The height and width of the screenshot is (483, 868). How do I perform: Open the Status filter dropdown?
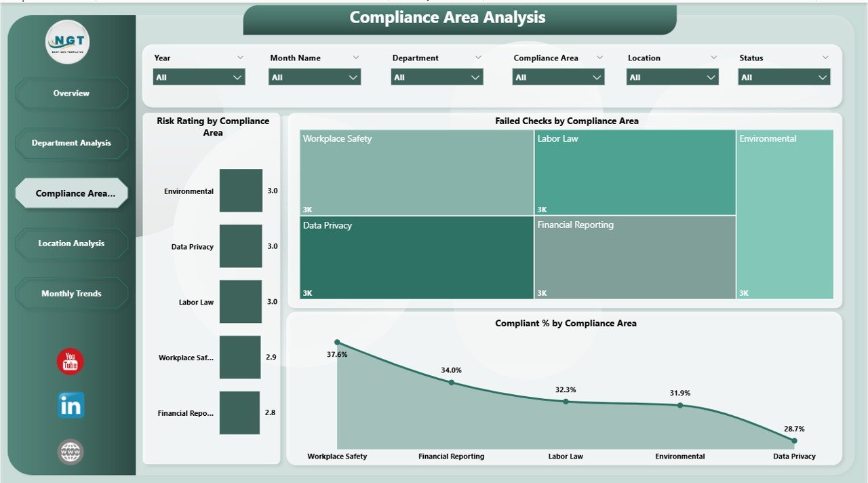click(x=784, y=77)
